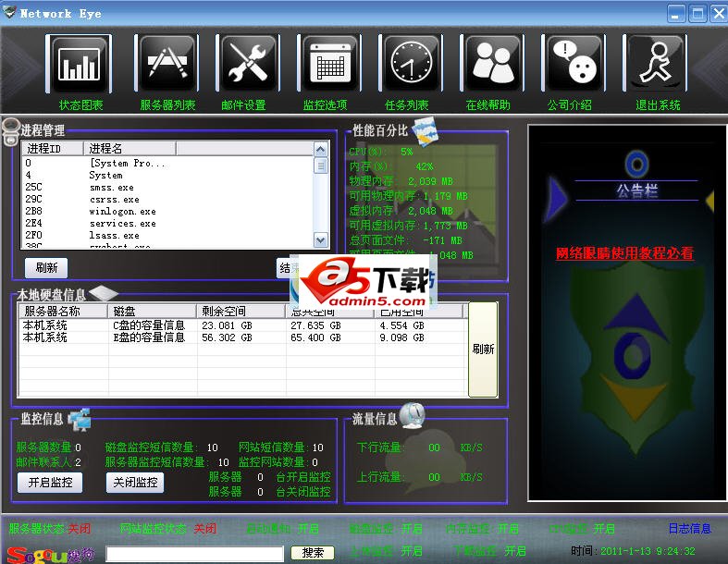Screen dimensions: 728x564
Task: Click 网站监控状态 关闭 in status bar
Action: [168, 528]
